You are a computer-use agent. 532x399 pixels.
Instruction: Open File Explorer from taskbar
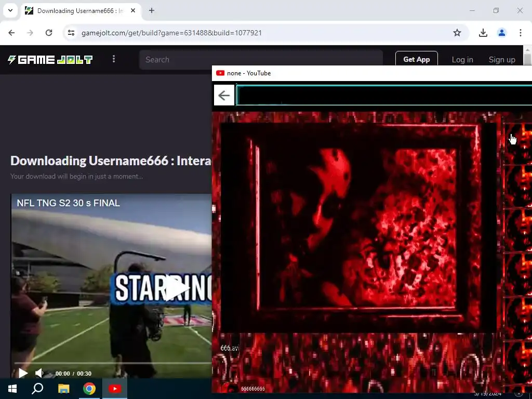click(x=63, y=389)
